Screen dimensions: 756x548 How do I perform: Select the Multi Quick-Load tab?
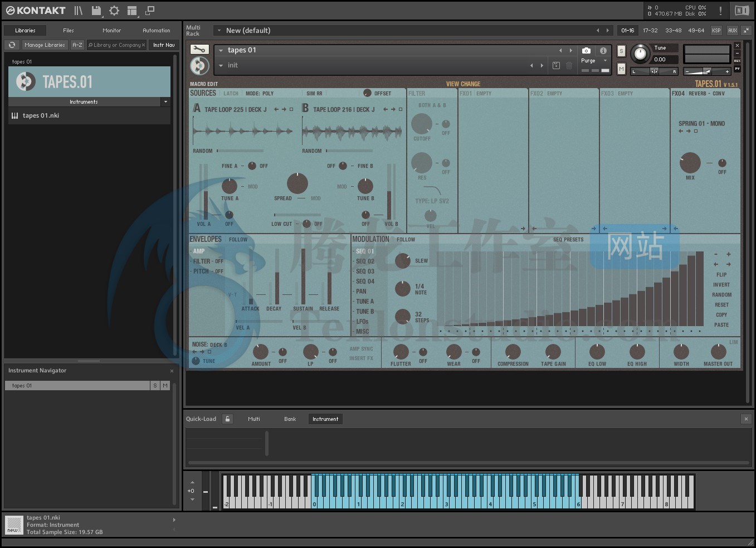point(254,419)
